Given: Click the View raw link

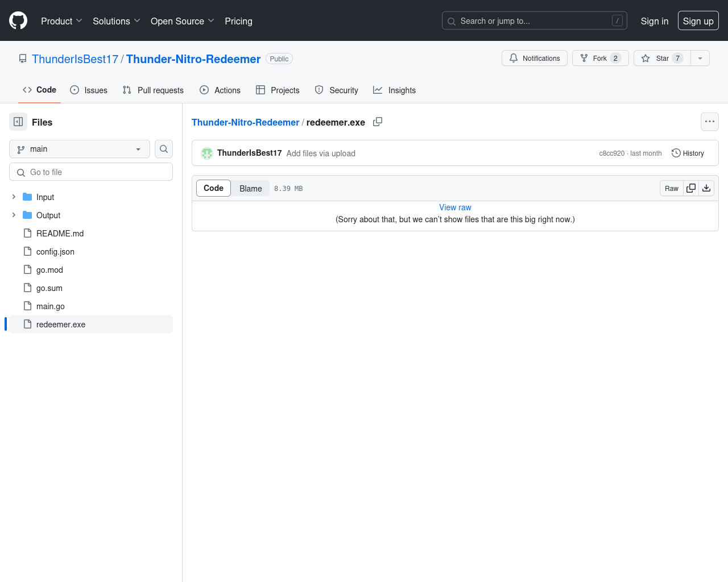Looking at the screenshot, I should [455, 207].
